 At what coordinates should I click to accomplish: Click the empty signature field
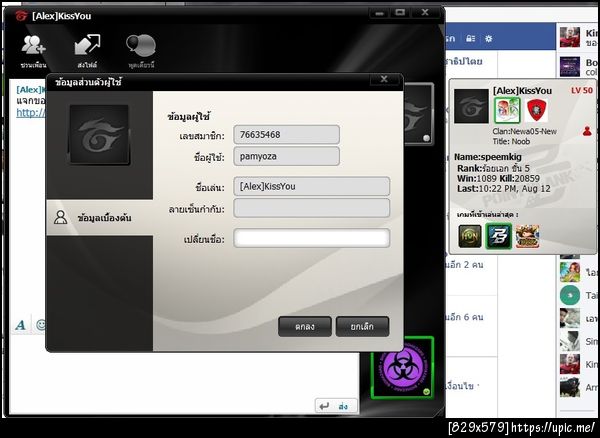coord(311,208)
